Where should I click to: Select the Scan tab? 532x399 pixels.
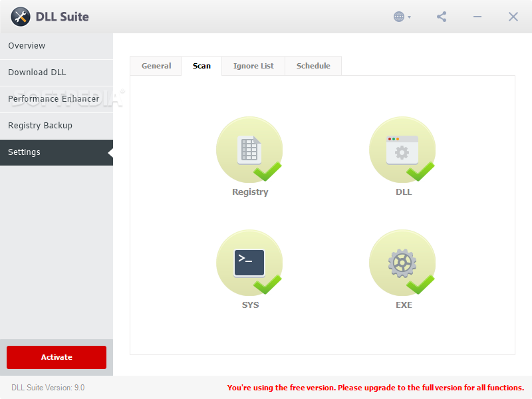[x=201, y=66]
